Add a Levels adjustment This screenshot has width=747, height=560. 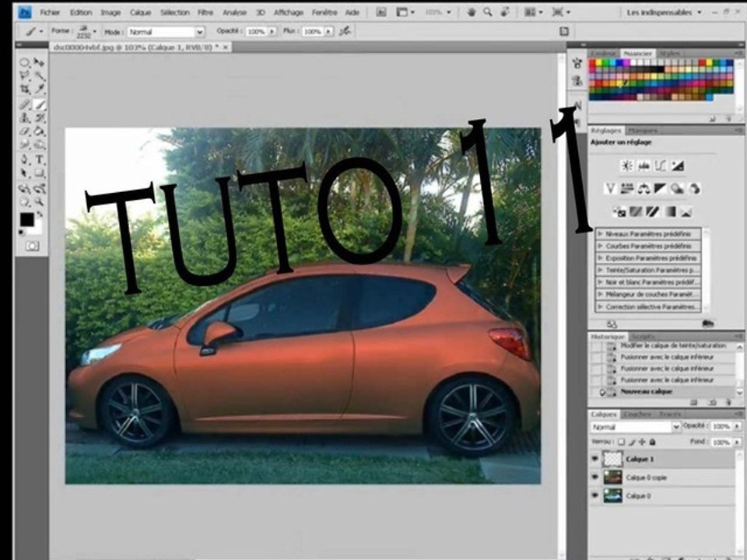(644, 166)
